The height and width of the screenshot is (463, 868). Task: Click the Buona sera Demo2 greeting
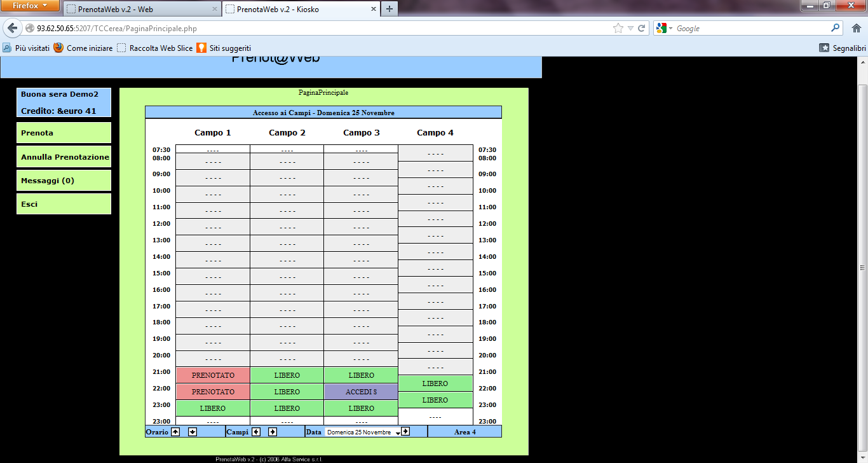(60, 94)
